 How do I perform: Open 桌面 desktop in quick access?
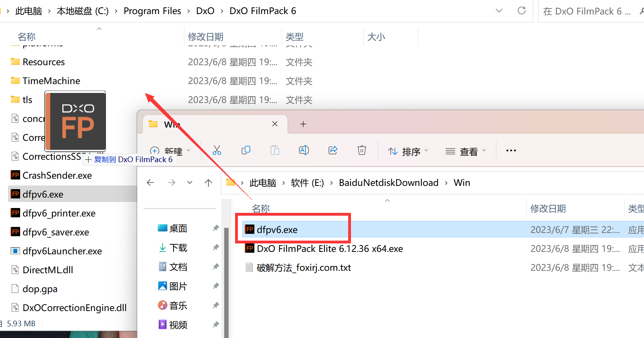click(178, 229)
